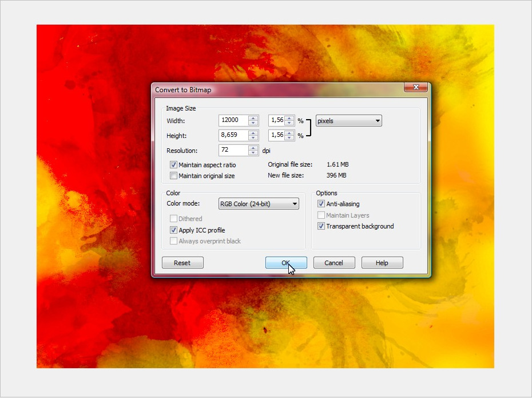Uncheck Apply ICC profile
The image size is (532, 398).
tap(174, 230)
